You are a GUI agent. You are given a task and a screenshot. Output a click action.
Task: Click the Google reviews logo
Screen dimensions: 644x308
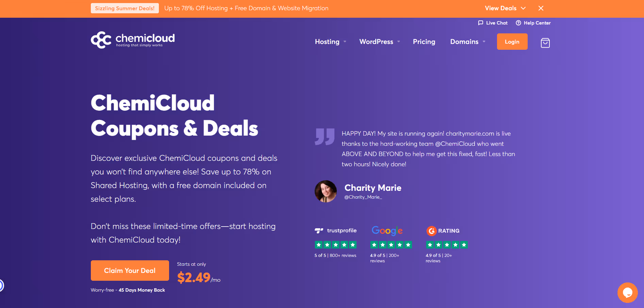(x=387, y=231)
